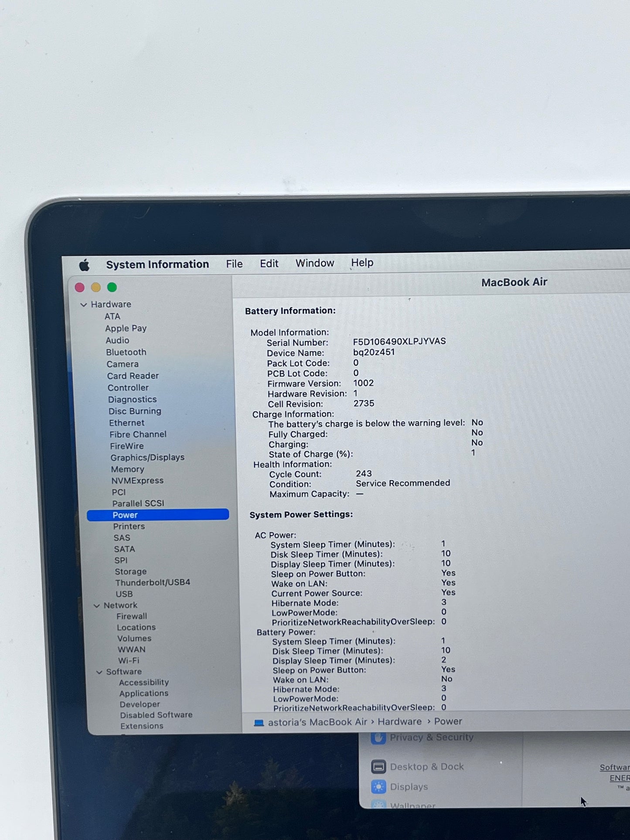Open the Edit menu
This screenshot has height=840, width=630.
269,263
